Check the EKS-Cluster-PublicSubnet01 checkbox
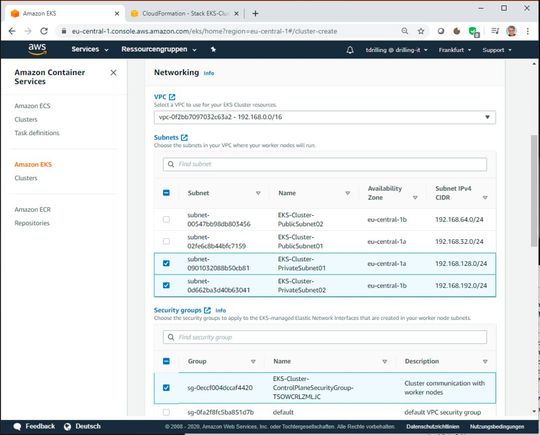 pyautogui.click(x=166, y=241)
